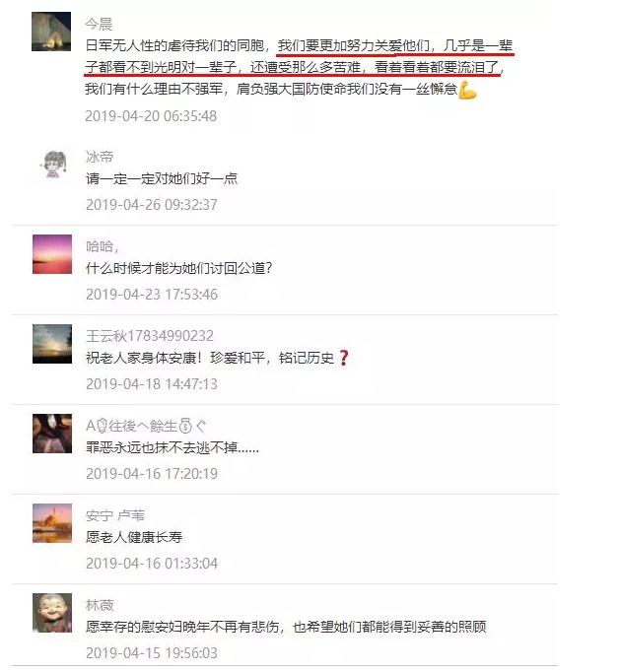Click the smiling figurine avatar of 林薇

pos(52,613)
